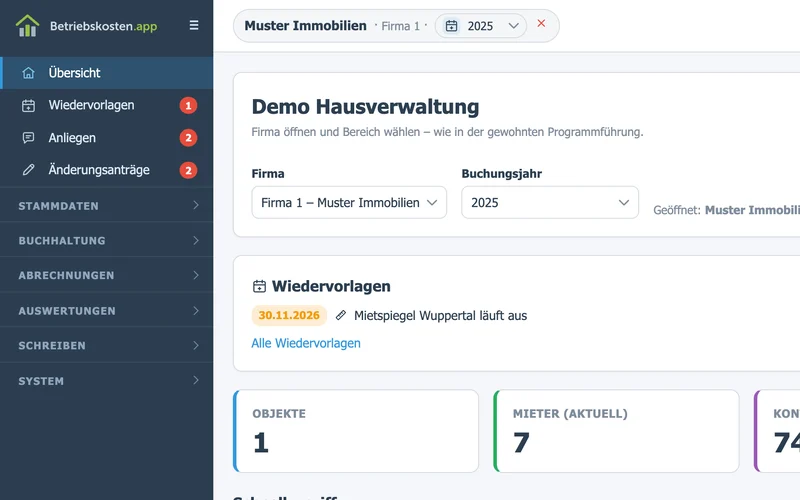The height and width of the screenshot is (500, 800).
Task: Click the pencil icon beside Änderungsanträge
Action: (x=29, y=170)
